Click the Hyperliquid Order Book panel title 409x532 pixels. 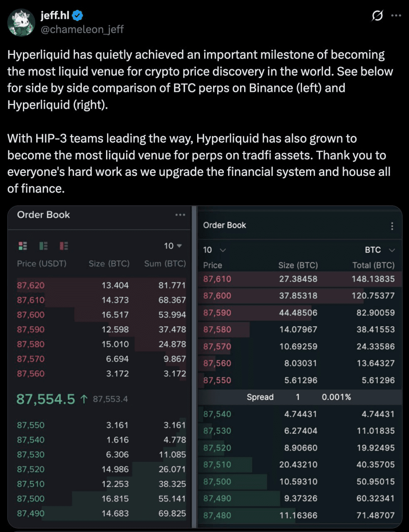tap(224, 225)
